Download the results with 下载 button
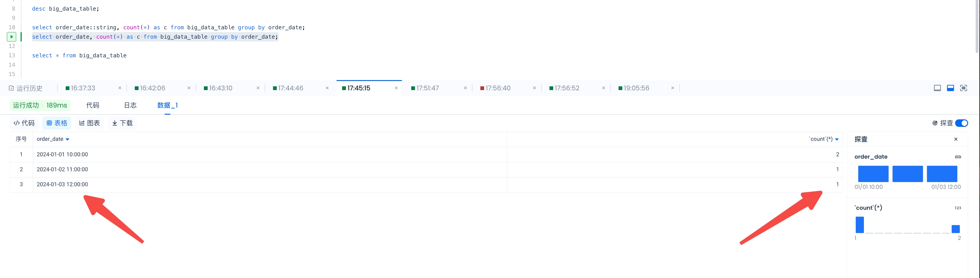Screen dimensions: 980x278 click(x=122, y=123)
